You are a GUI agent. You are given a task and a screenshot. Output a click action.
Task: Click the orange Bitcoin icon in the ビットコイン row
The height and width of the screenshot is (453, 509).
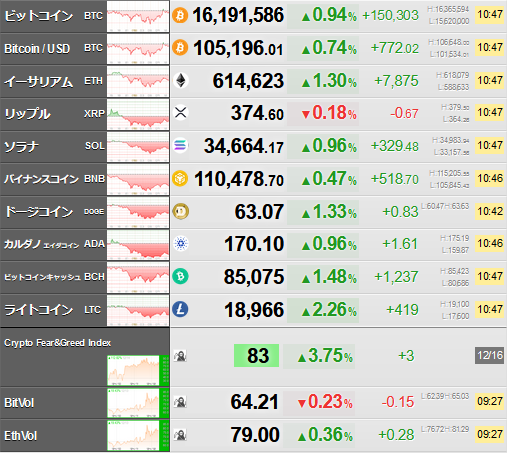point(180,15)
